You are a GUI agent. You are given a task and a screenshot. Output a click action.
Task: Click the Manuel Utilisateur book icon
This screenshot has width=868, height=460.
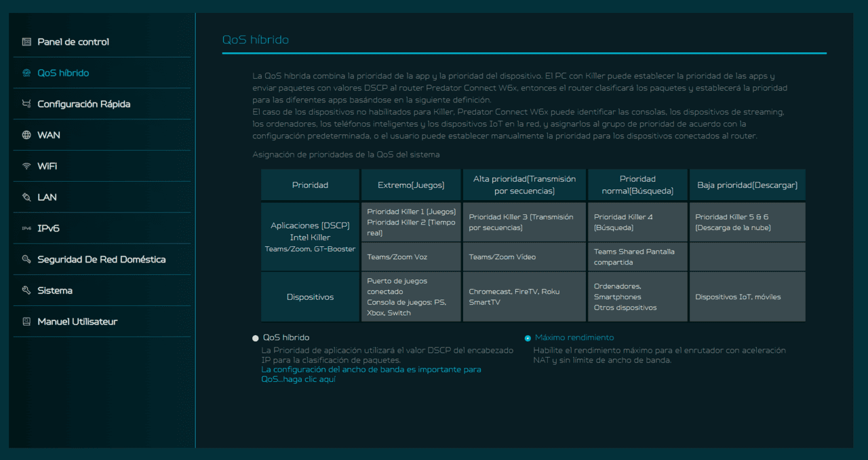coord(26,322)
